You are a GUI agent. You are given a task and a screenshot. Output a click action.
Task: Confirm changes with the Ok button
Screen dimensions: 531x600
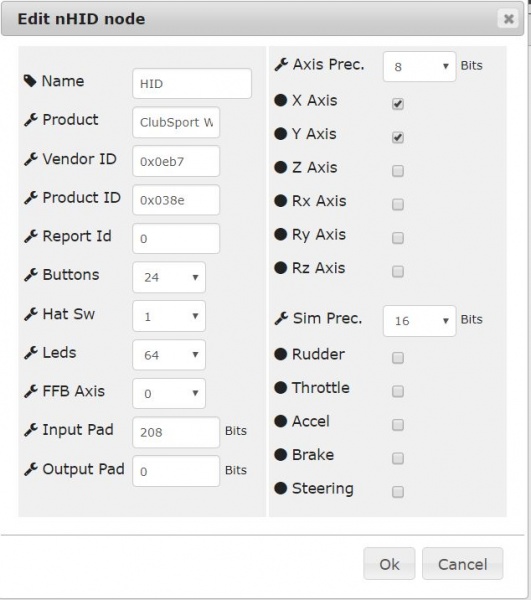[x=389, y=564]
